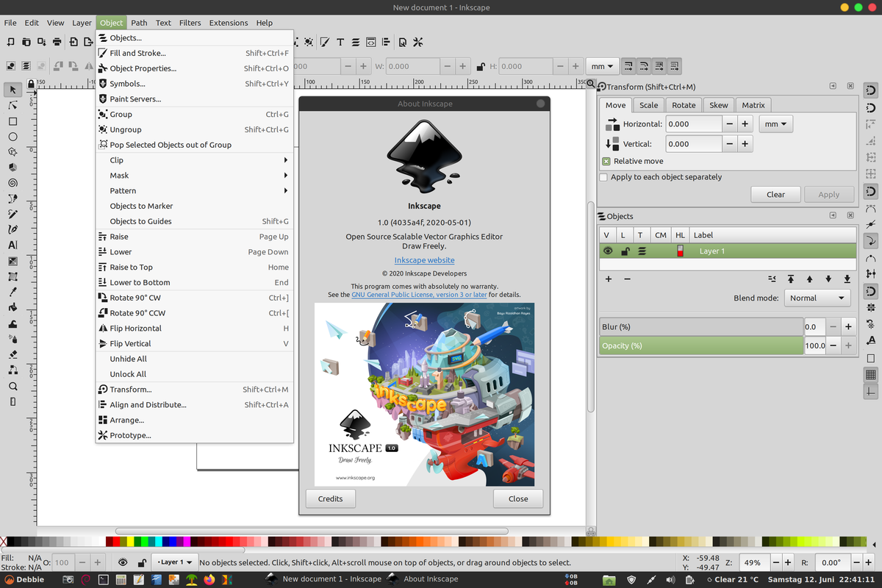The image size is (882, 588).
Task: Select the Text tool in toolbox
Action: point(12,245)
